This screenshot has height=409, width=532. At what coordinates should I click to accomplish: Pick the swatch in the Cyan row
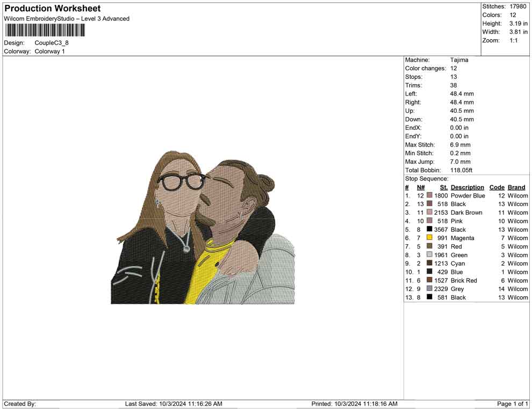429,264
